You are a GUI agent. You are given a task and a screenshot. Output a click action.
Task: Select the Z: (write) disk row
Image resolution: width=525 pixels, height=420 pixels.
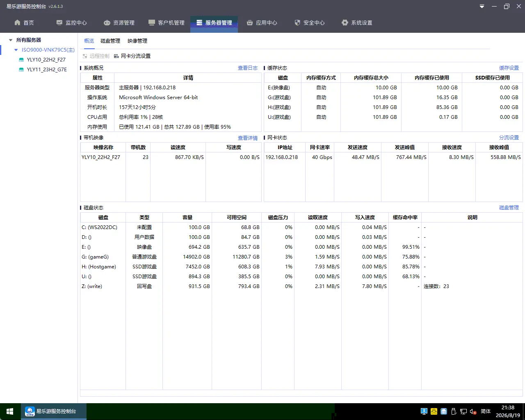[301, 286]
